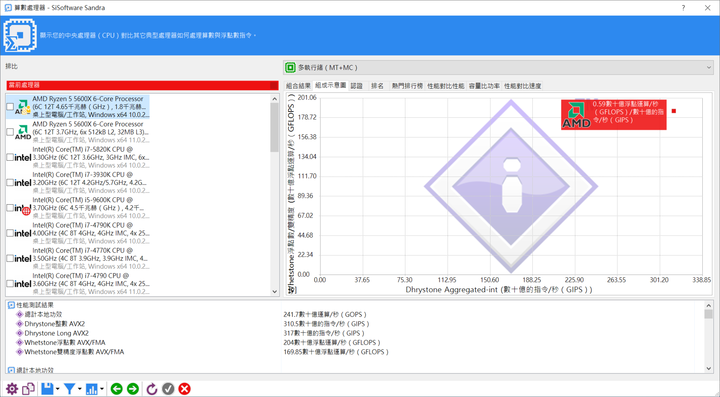
Task: Click the grey checkmark OK icon
Action: click(168, 389)
